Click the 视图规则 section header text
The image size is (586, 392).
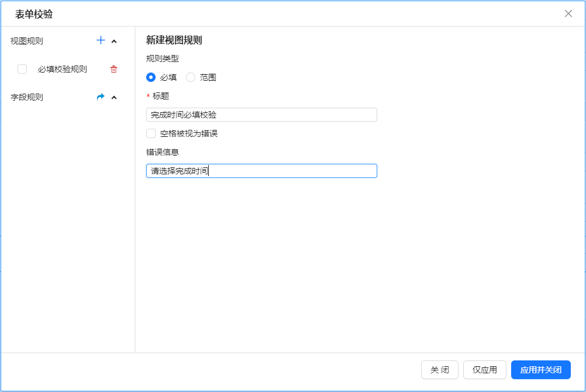point(27,41)
